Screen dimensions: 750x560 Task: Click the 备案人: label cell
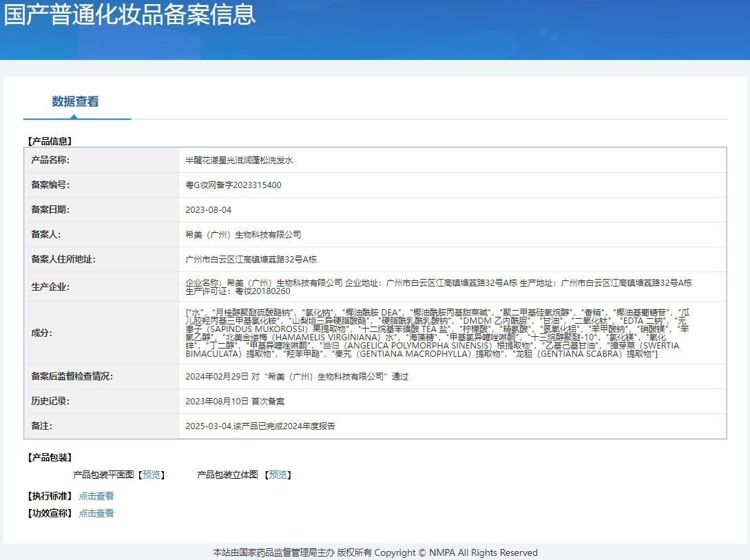point(101,234)
